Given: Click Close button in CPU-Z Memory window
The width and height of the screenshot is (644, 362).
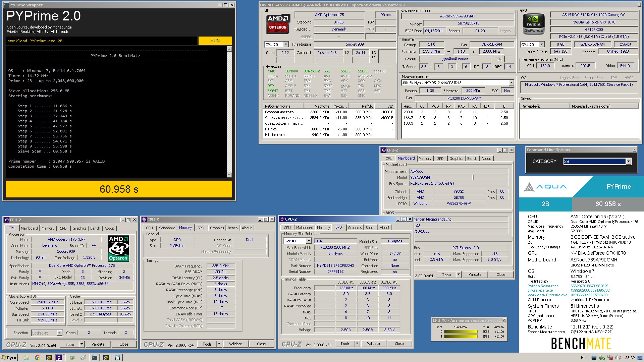Looking at the screenshot, I should click(x=261, y=344).
